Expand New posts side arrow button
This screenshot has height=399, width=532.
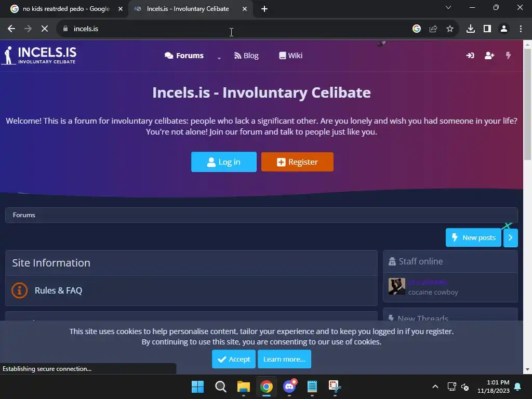510,237
